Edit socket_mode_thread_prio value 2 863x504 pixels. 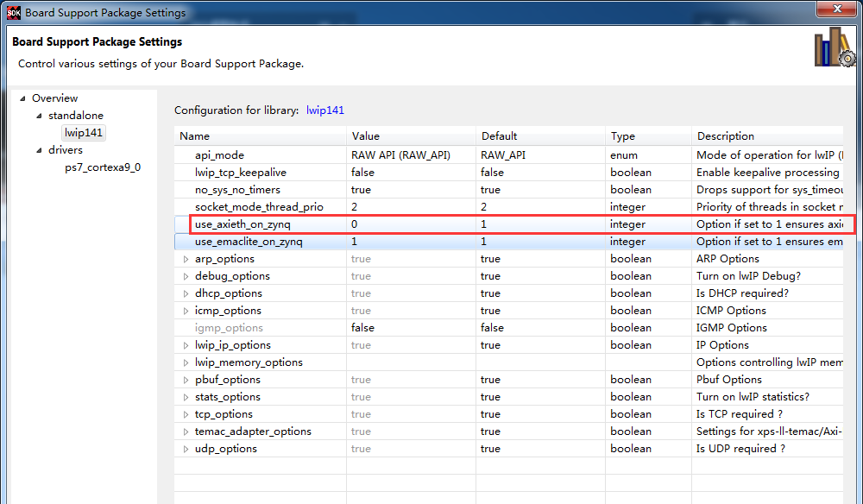(411, 207)
